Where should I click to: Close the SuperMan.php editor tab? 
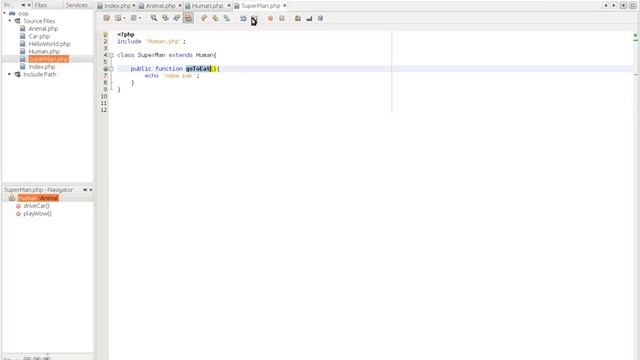[x=284, y=5]
